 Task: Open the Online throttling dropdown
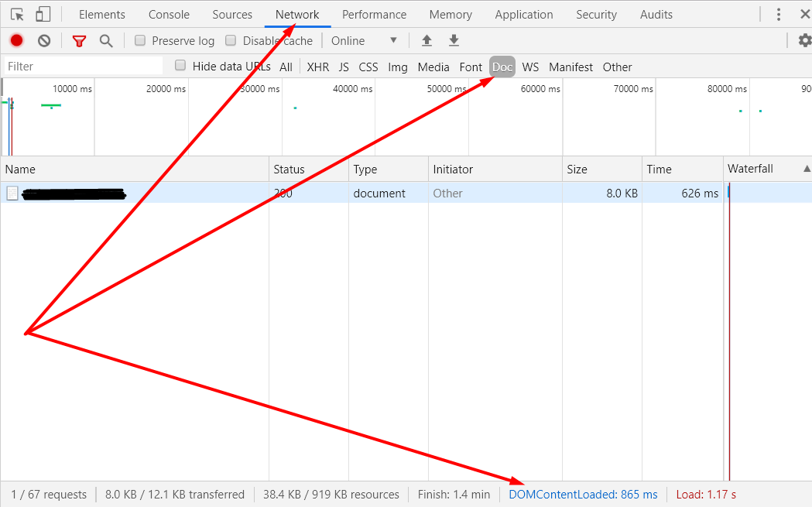(364, 40)
